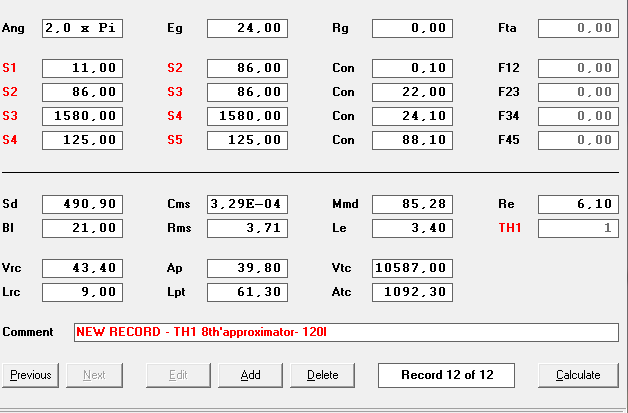This screenshot has height=413, width=628.
Task: Click the F12 field
Action: pos(579,68)
